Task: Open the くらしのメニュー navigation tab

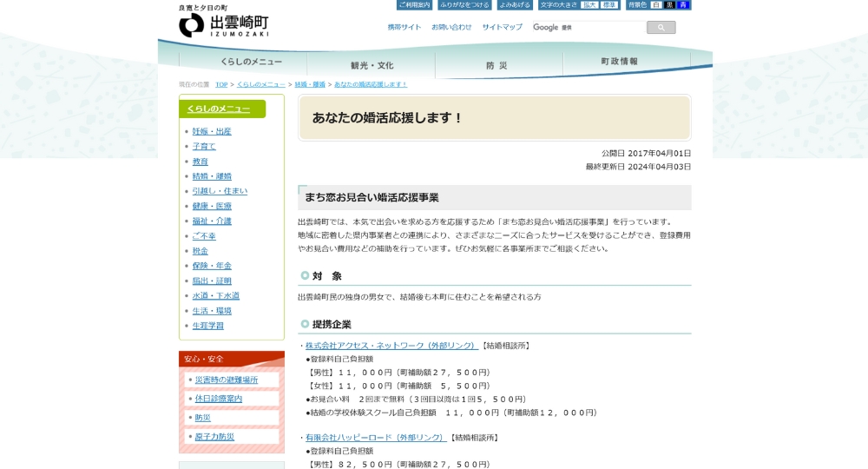Action: [251, 63]
